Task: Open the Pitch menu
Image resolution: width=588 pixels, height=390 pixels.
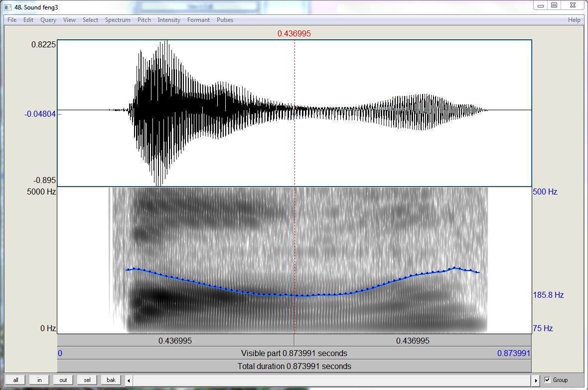Action: 144,20
